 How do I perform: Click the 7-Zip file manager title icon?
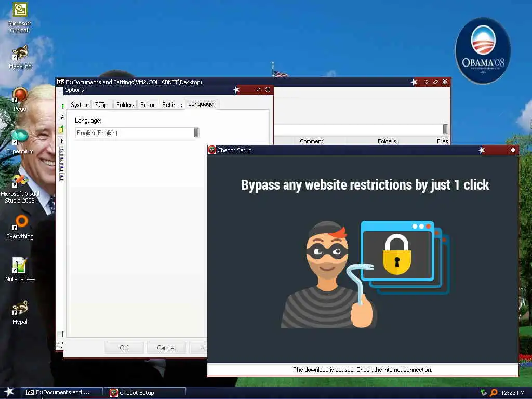[61, 82]
